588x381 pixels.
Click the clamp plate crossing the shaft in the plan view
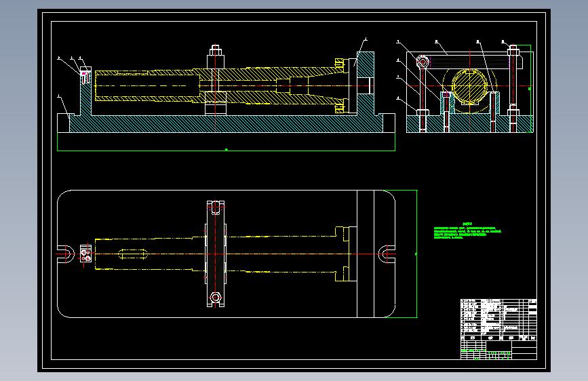click(x=216, y=254)
